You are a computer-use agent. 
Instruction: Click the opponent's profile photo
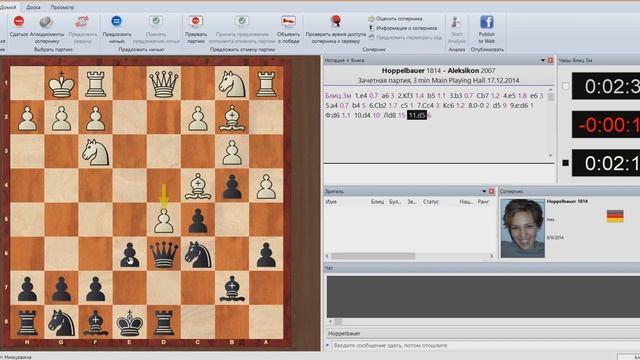tap(522, 228)
